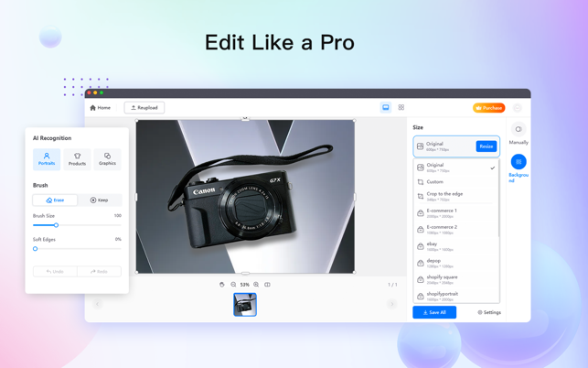Image resolution: width=588 pixels, height=368 pixels.
Task: Select Crop to the edge option
Action: (456, 196)
